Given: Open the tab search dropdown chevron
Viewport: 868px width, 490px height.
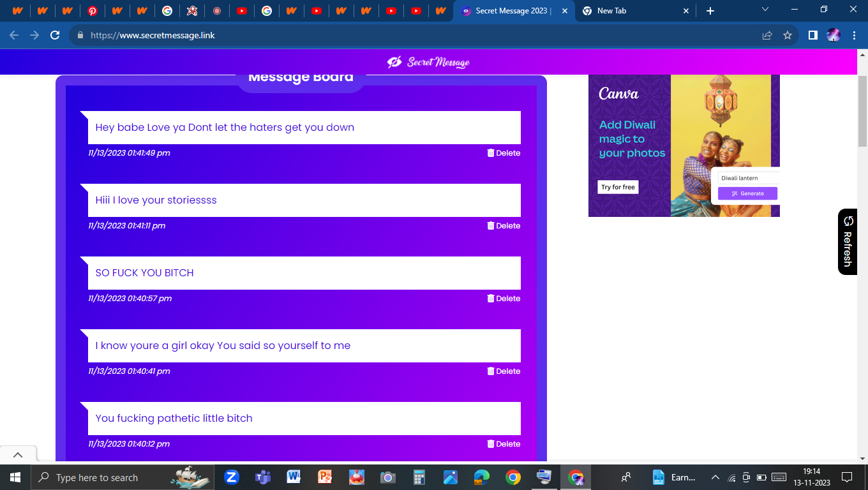Looking at the screenshot, I should coord(765,9).
